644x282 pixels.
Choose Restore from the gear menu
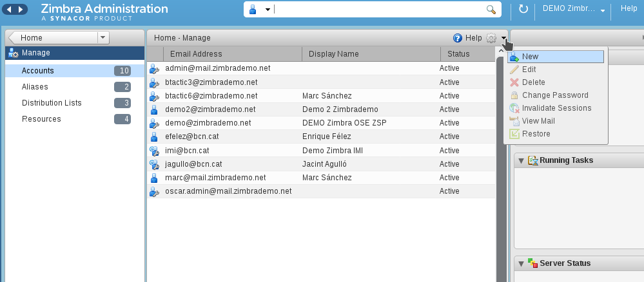(x=556, y=133)
